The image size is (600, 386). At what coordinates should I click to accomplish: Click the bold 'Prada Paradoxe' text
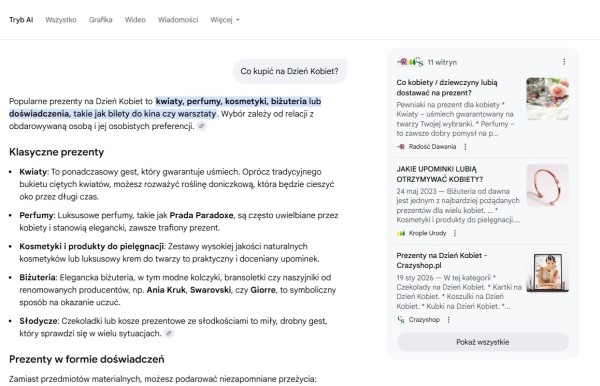(x=201, y=215)
